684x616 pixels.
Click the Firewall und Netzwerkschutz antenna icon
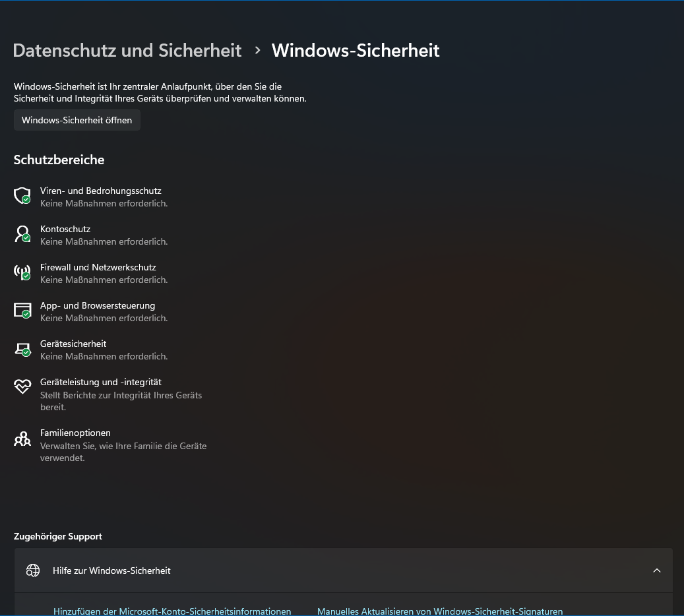click(22, 272)
